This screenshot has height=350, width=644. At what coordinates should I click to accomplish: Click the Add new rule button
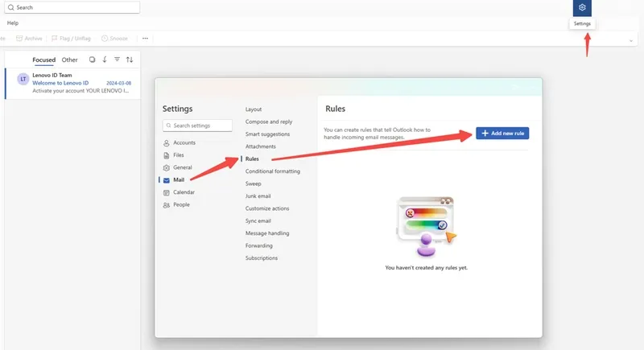pyautogui.click(x=502, y=134)
